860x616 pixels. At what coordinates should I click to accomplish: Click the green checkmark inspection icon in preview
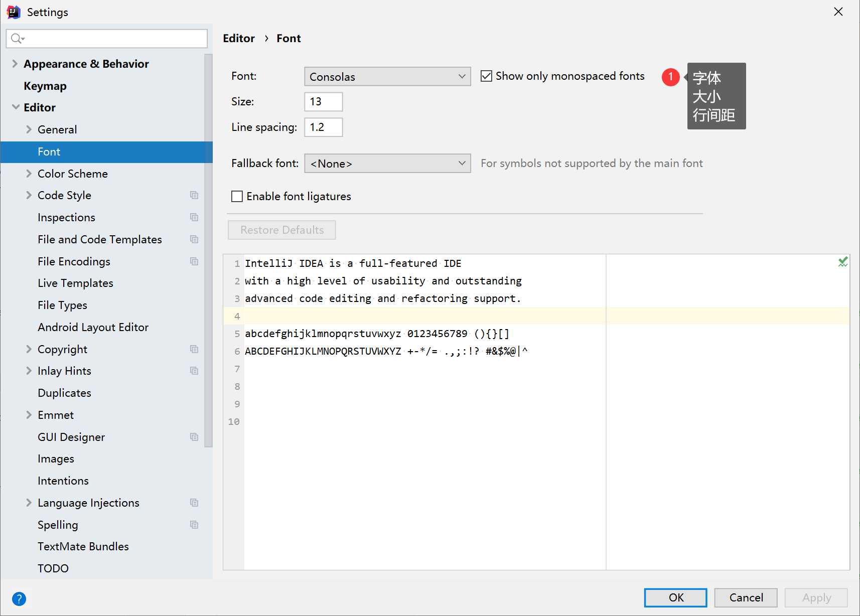pyautogui.click(x=843, y=262)
